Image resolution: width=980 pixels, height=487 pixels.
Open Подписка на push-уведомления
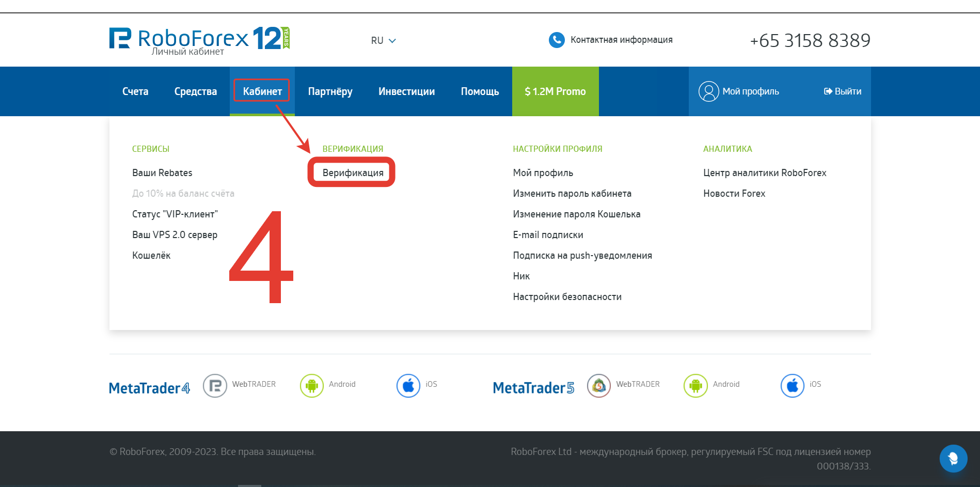582,256
